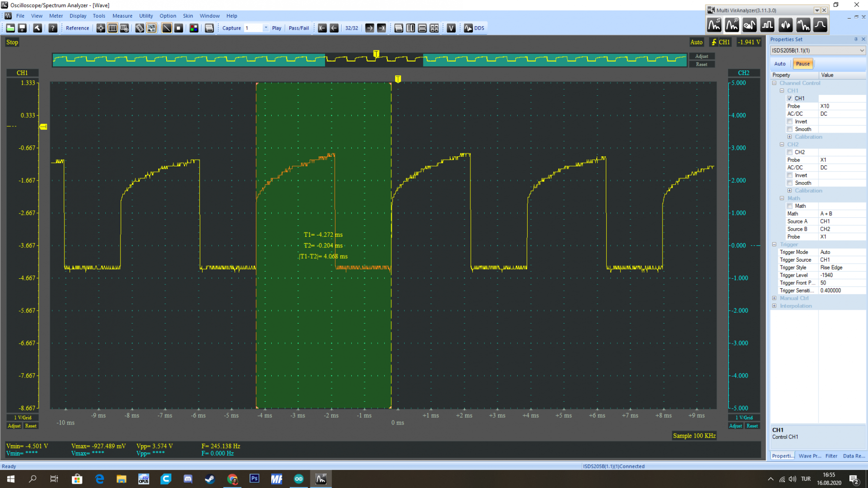Enable the CH2 channel checkbox
This screenshot has width=868, height=488.
click(x=790, y=152)
